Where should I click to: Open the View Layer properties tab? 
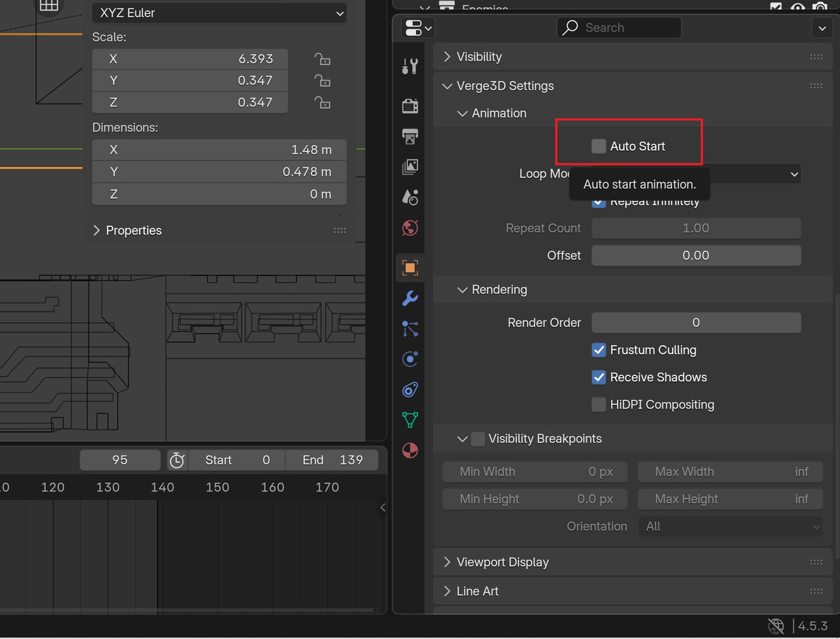(x=409, y=167)
